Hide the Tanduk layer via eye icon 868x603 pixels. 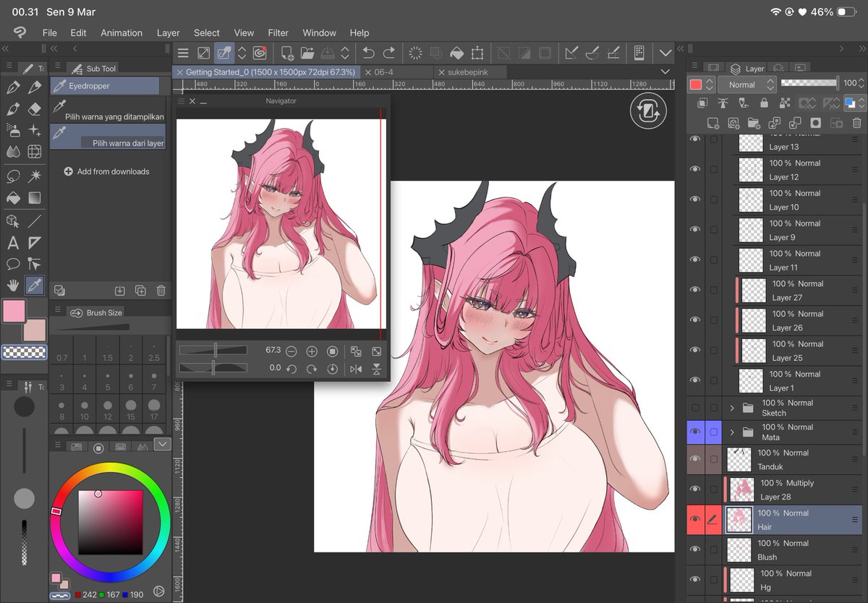tap(695, 459)
